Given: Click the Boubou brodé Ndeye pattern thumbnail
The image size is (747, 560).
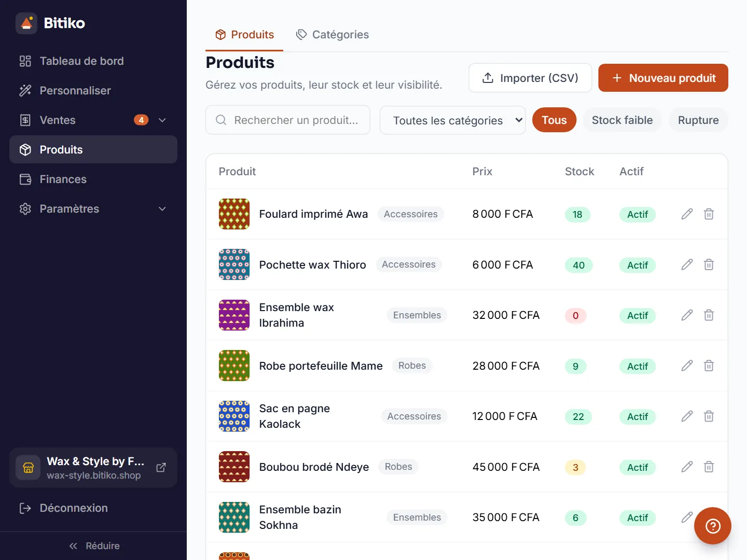Looking at the screenshot, I should click(x=234, y=467).
